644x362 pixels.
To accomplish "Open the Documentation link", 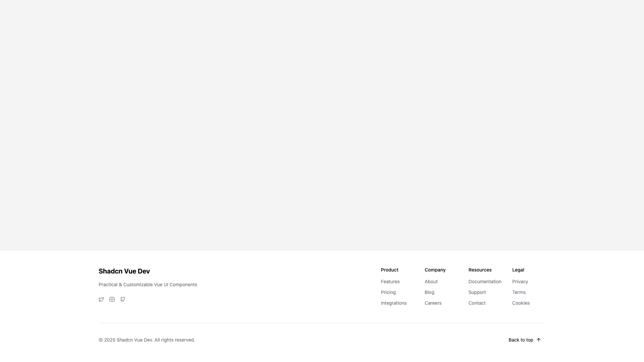I will pos(485,282).
